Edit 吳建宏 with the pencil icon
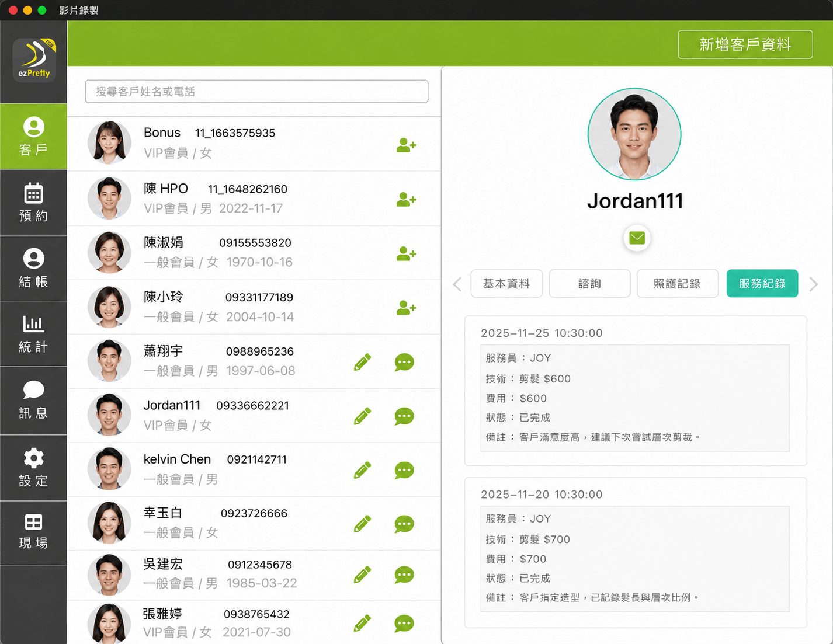833x644 pixels. [x=362, y=575]
